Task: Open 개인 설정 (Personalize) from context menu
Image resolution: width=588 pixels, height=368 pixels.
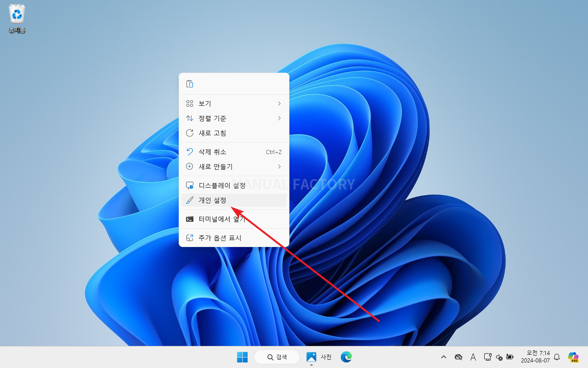Action: pos(234,201)
